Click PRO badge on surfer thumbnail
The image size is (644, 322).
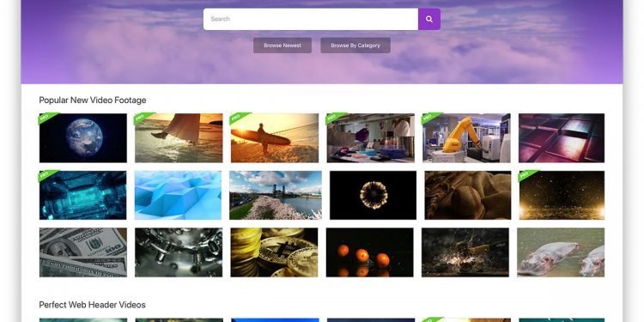(x=237, y=118)
